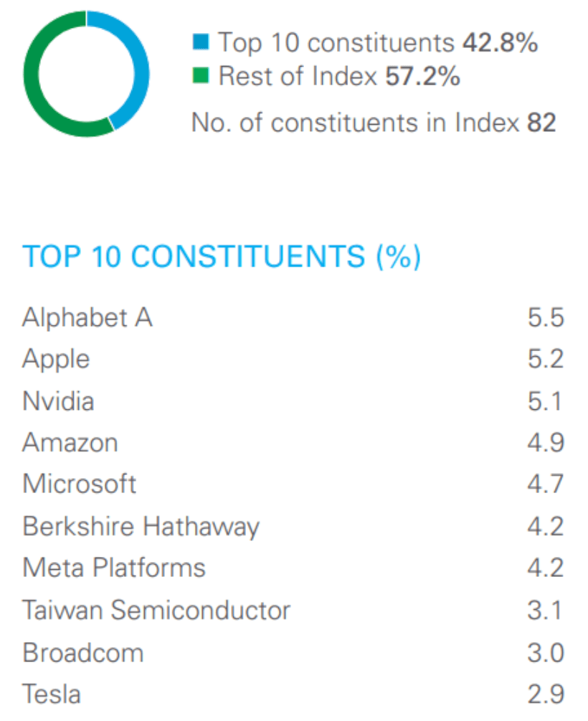Click the TOP 10 CONSTITUENTS (%) heading
The image size is (588, 721).
tap(222, 257)
